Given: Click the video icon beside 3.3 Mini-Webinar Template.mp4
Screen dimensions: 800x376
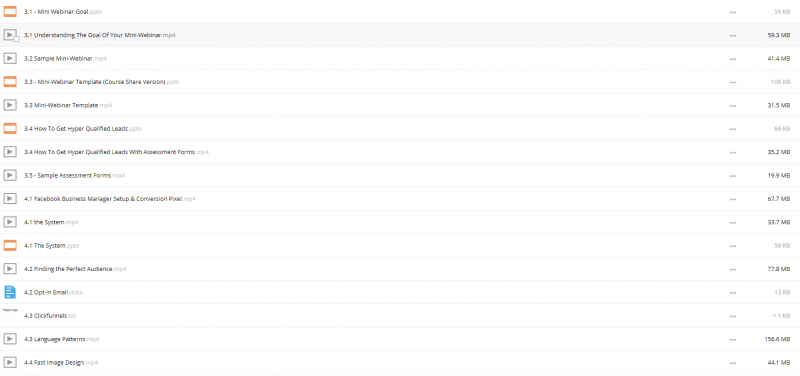Looking at the screenshot, I should 10,105.
